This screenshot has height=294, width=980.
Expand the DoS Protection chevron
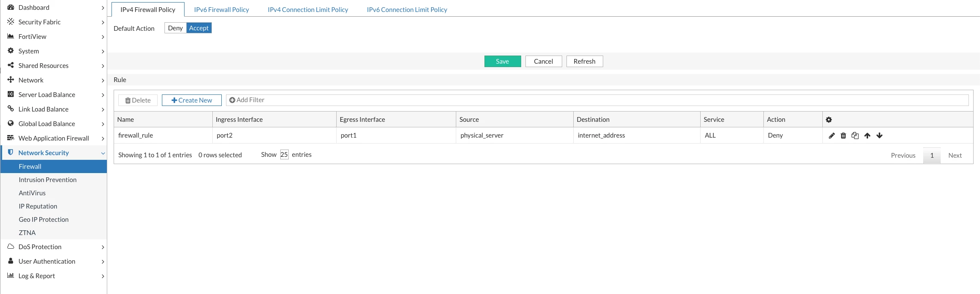point(103,247)
